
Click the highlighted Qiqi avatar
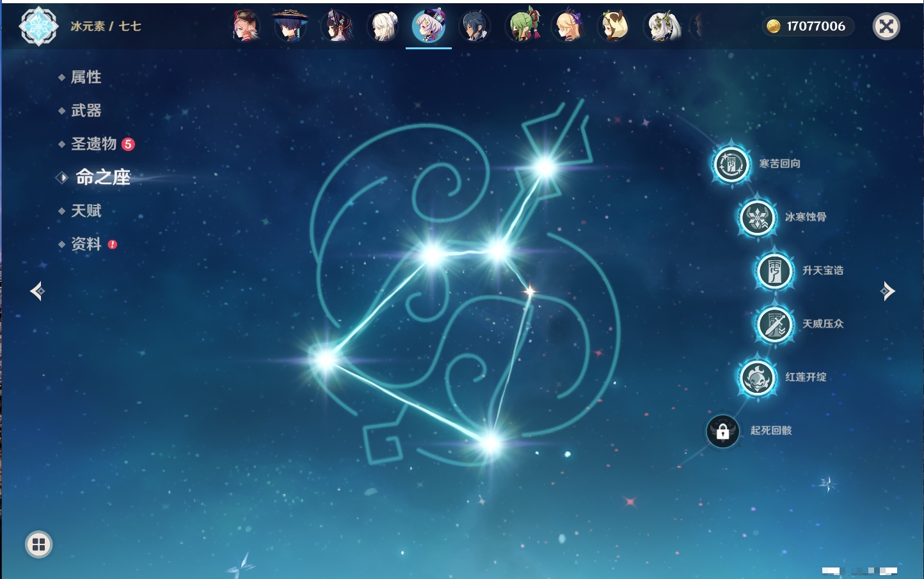[429, 26]
